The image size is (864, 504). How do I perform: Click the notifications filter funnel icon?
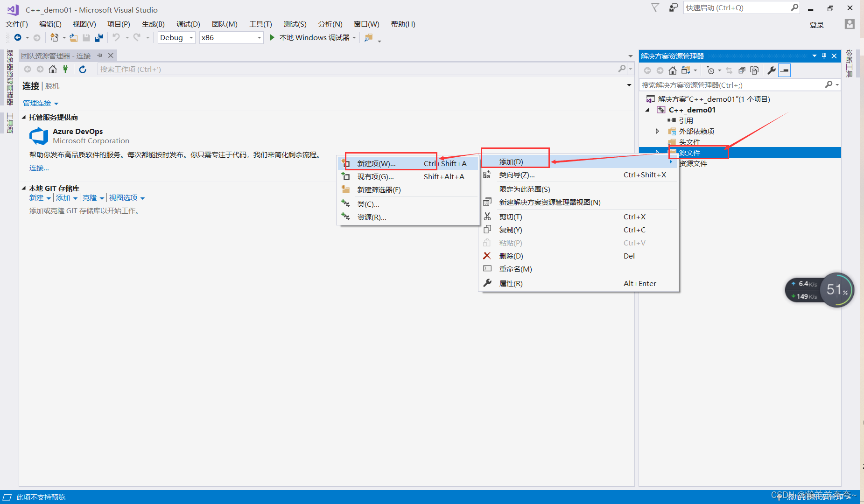tap(655, 7)
